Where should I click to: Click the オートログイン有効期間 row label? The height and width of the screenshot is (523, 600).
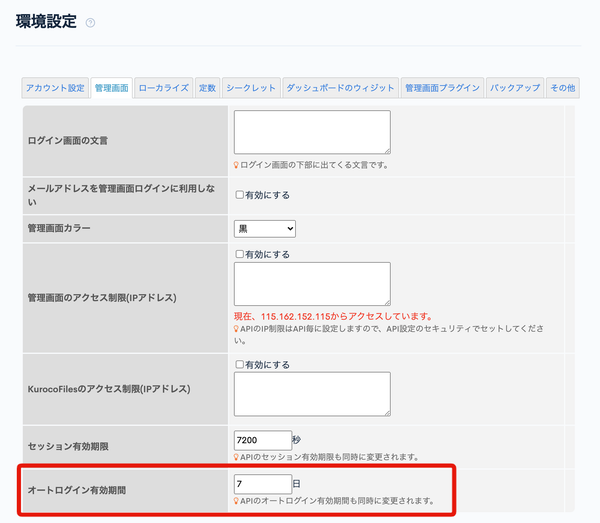[x=77, y=490]
